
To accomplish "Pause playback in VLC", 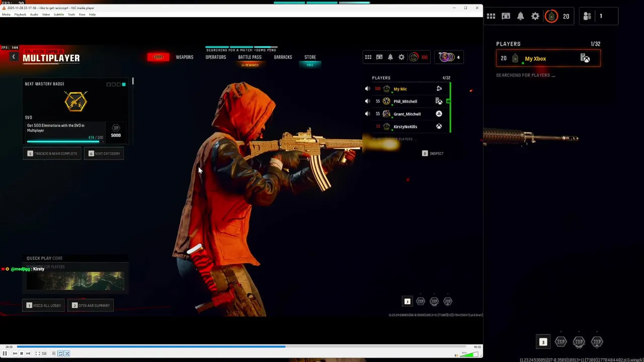I will click(x=5, y=353).
